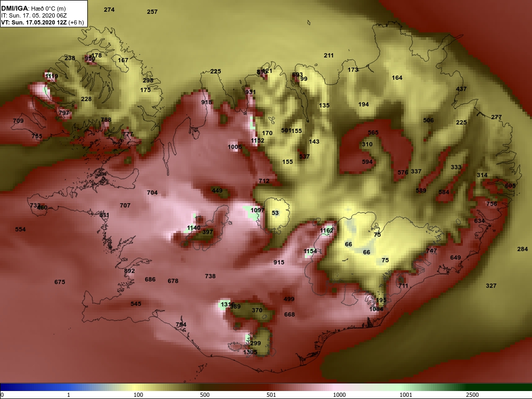Click map value '164'
The width and height of the screenshot is (532, 399).
coord(397,78)
